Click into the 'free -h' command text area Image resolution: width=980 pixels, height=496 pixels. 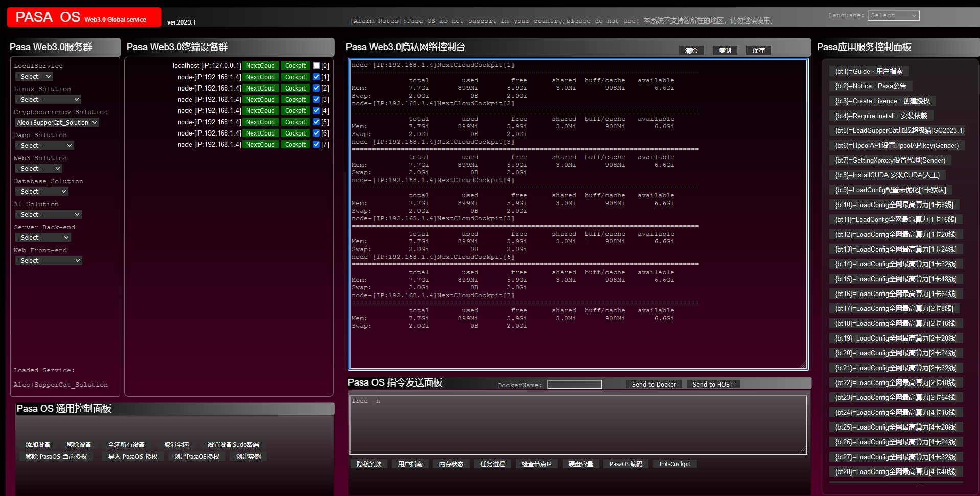[x=578, y=424]
